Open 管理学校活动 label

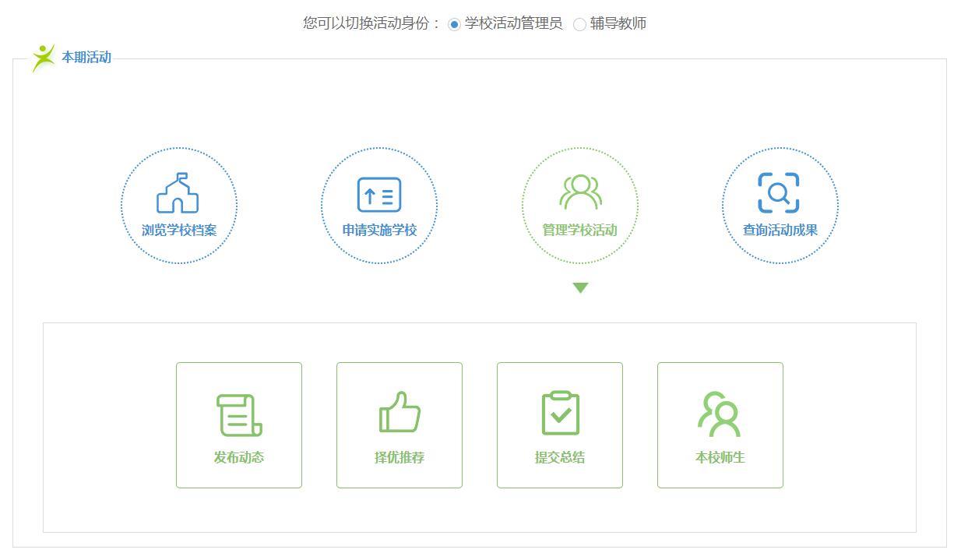(579, 231)
